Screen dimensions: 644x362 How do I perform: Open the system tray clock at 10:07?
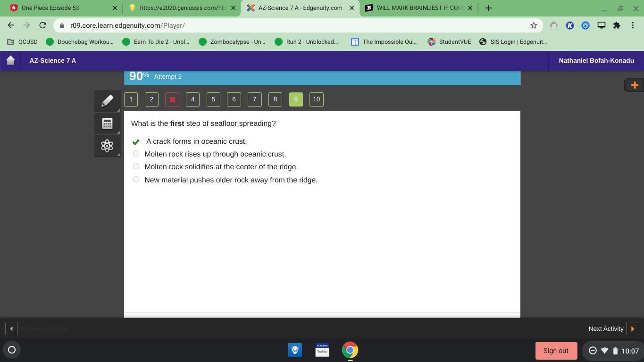click(630, 351)
